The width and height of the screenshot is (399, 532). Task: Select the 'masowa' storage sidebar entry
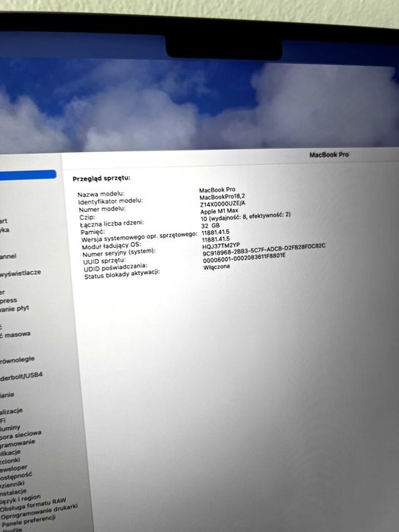(x=16, y=335)
